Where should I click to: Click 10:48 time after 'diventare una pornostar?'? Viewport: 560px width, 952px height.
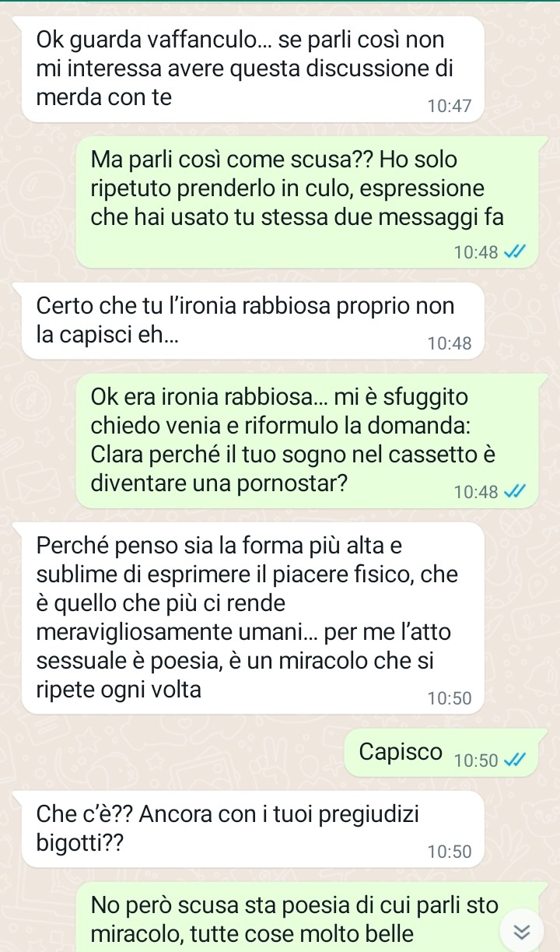point(476,491)
